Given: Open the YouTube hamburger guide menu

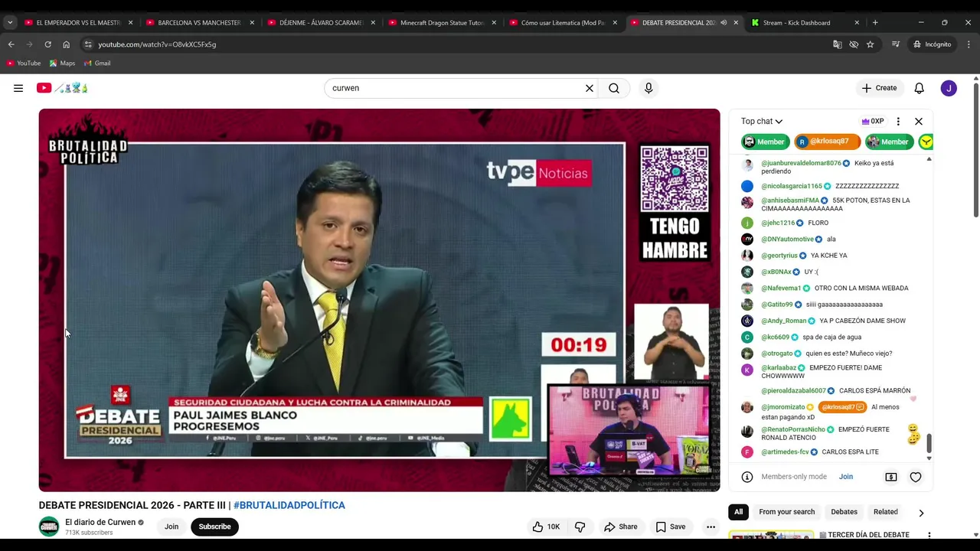Looking at the screenshot, I should pos(18,88).
